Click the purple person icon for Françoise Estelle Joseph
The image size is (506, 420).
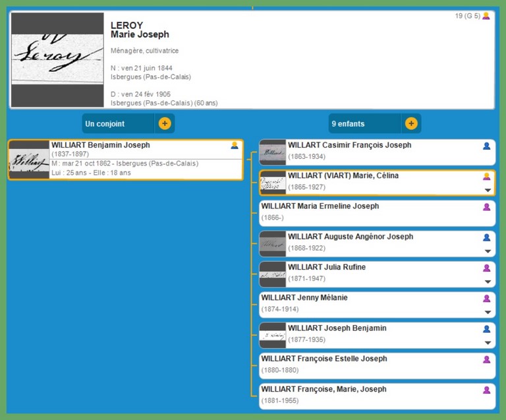(x=487, y=359)
